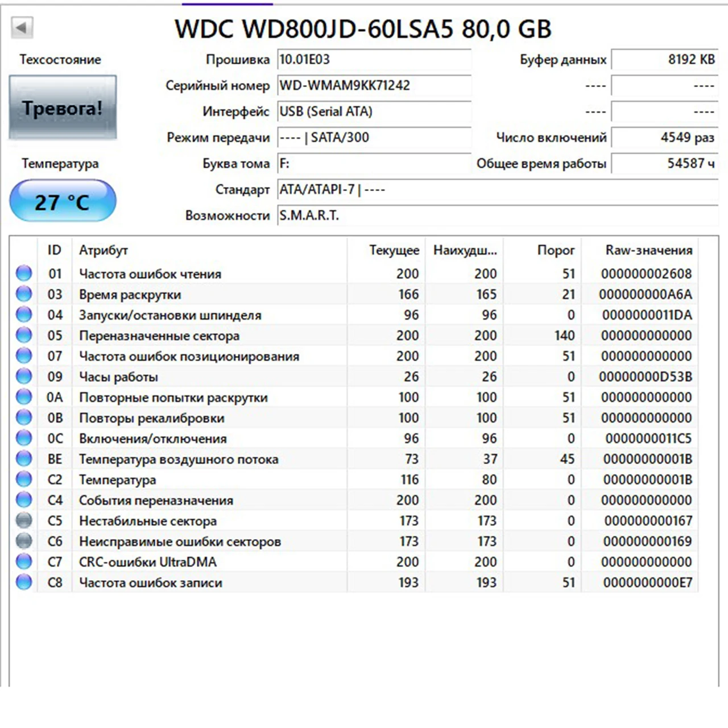Select the row text Запуски/остановки шпинделя

[170, 315]
